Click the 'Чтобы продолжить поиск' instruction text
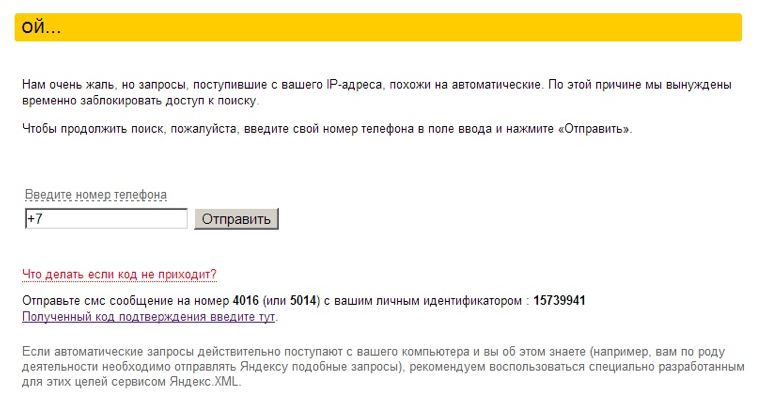 tap(327, 129)
